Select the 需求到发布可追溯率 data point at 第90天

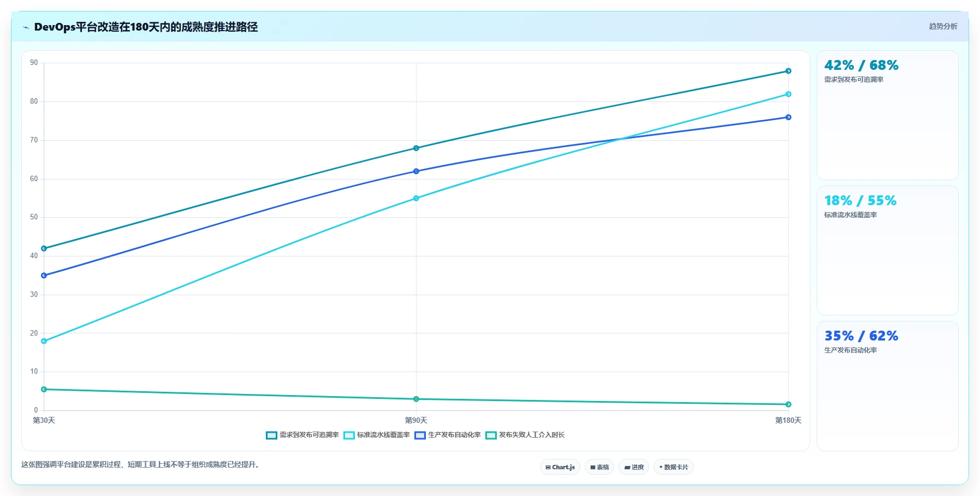416,148
